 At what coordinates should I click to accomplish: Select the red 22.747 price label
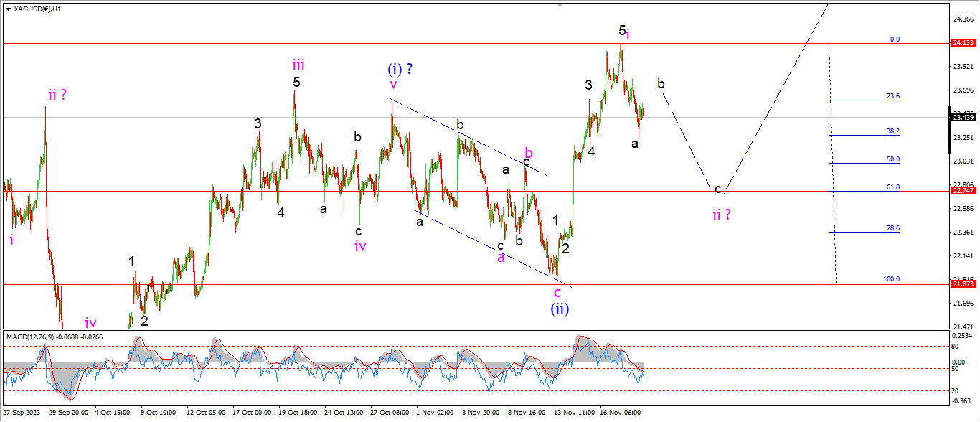pos(962,191)
